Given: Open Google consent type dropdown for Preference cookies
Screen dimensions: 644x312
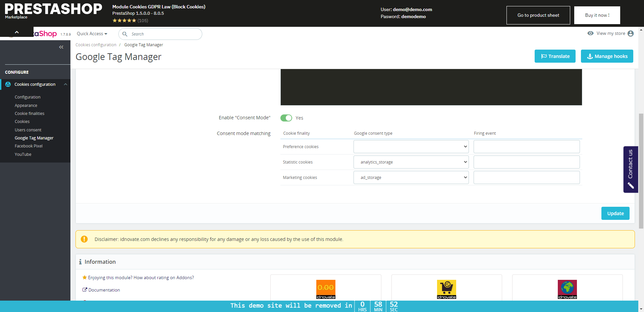Looking at the screenshot, I should (411, 147).
